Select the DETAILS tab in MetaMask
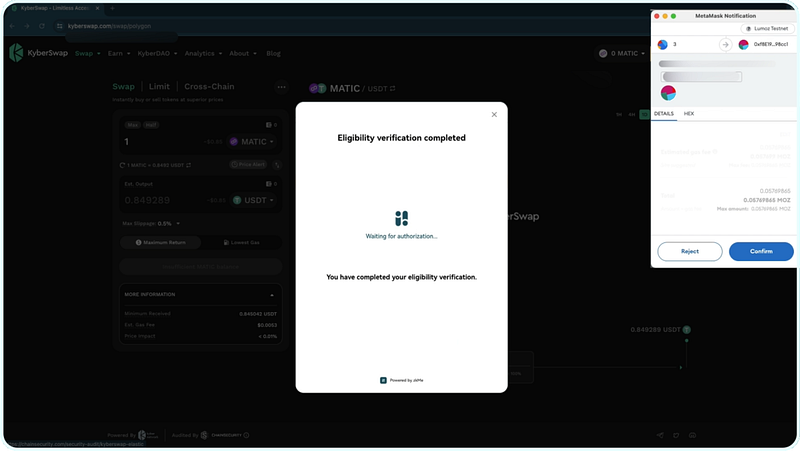This screenshot has height=451, width=800. (x=664, y=114)
